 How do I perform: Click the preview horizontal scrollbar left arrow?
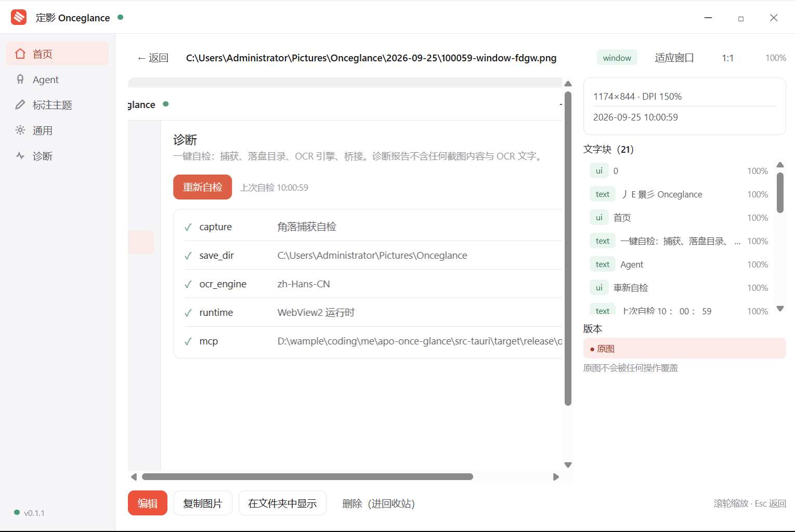(x=134, y=477)
